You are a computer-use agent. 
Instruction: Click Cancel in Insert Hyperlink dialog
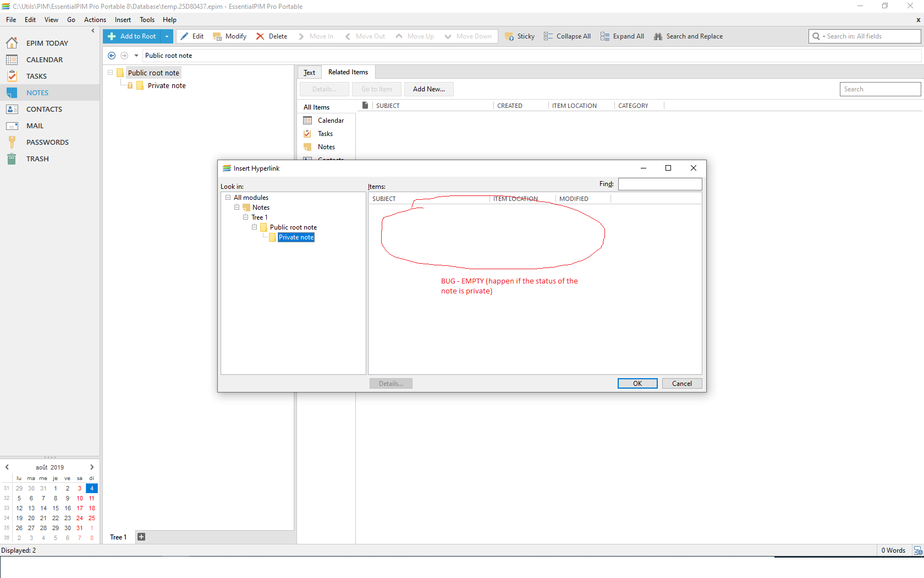(x=682, y=384)
